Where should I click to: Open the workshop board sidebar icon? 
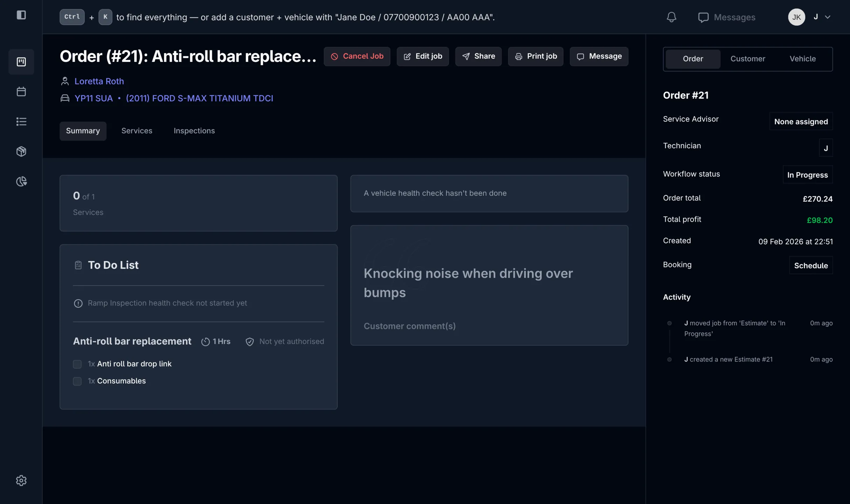(21, 62)
